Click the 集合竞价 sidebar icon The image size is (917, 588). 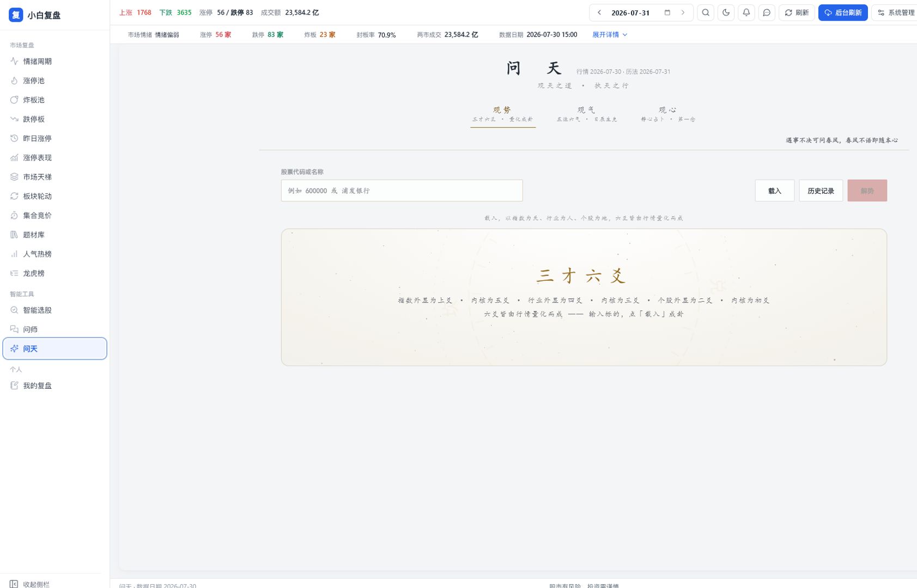click(14, 216)
